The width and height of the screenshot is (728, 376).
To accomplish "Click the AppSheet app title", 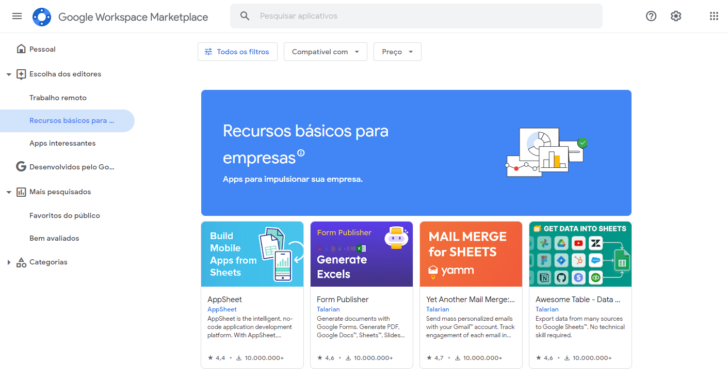I will click(x=224, y=299).
